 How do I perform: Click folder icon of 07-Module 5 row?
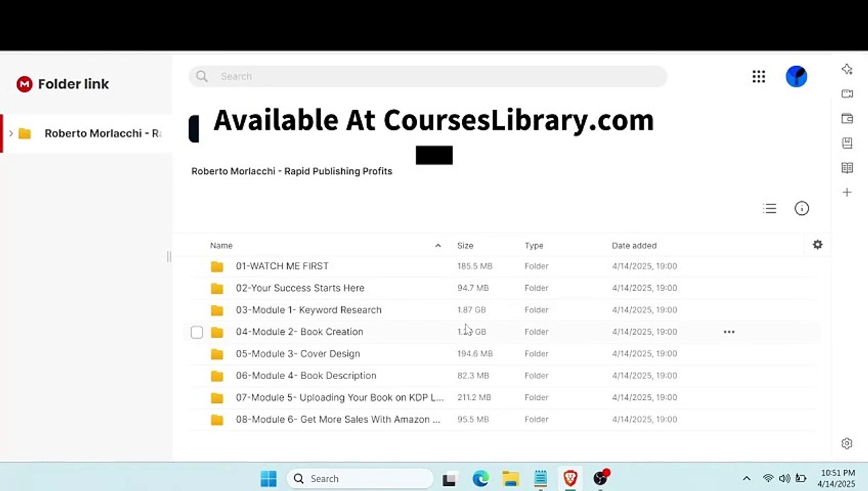click(217, 398)
